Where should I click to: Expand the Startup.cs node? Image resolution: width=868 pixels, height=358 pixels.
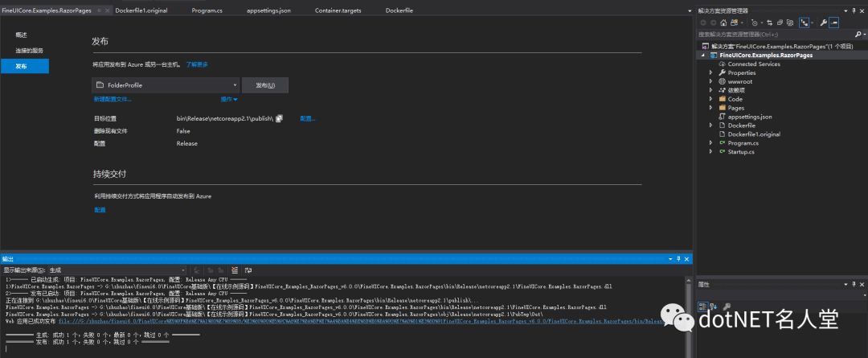tap(711, 152)
